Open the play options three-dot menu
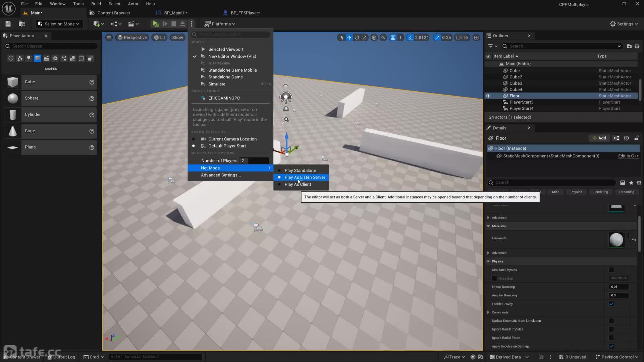 click(x=191, y=24)
